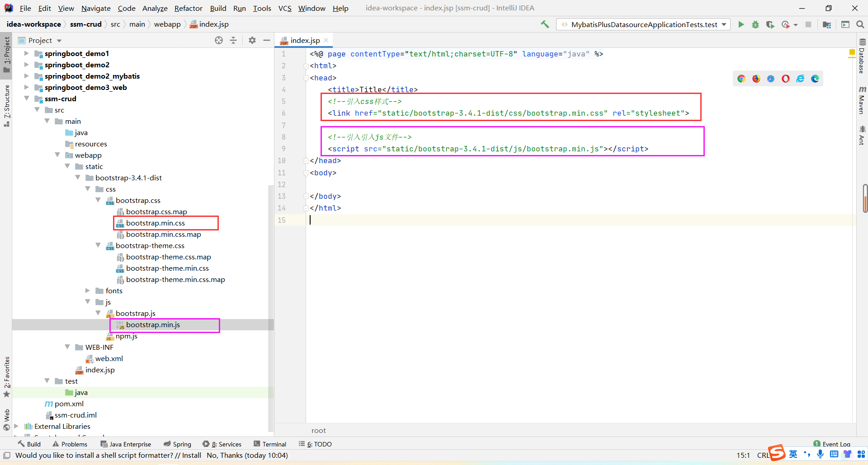Open page in Firefox browser icon

pos(756,79)
